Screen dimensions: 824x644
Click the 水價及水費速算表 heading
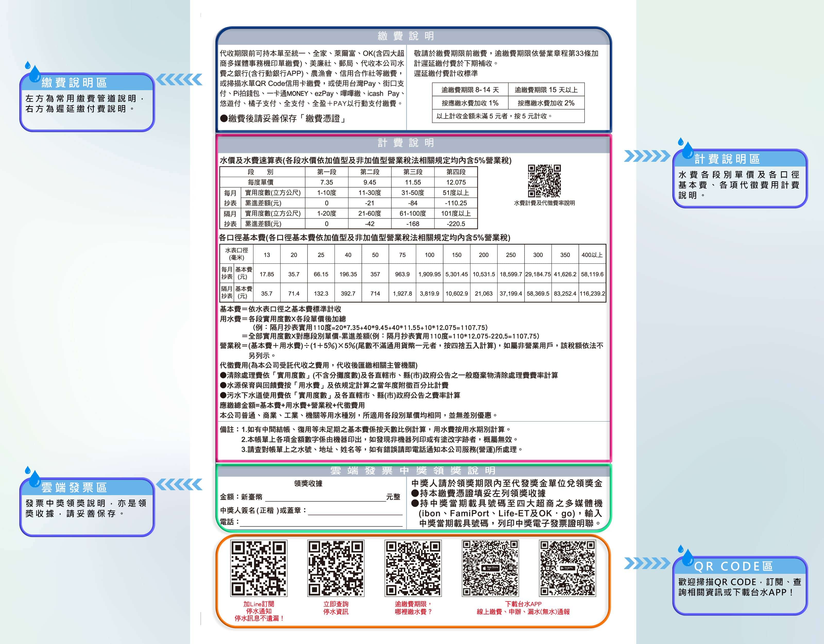366,160
